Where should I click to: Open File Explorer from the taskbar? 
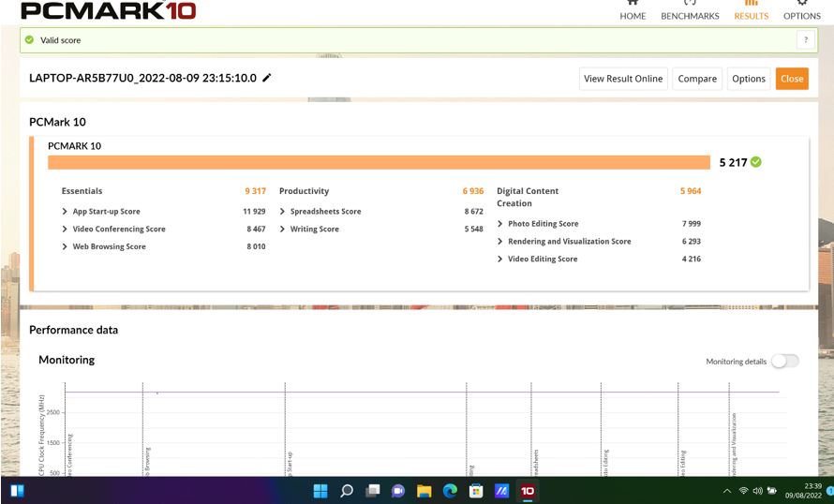click(424, 490)
